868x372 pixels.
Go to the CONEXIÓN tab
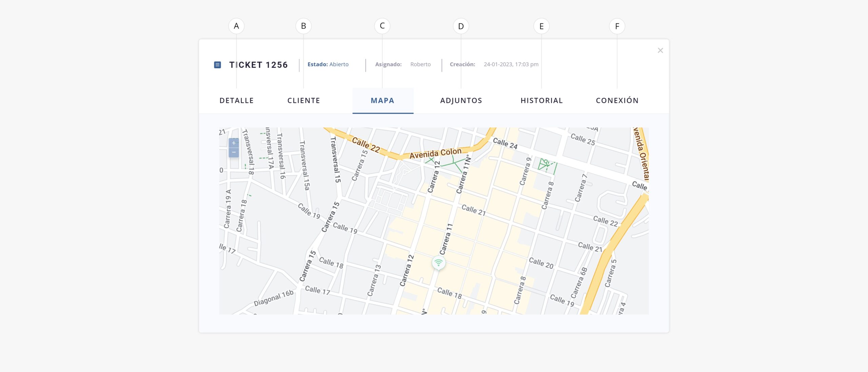pyautogui.click(x=617, y=101)
